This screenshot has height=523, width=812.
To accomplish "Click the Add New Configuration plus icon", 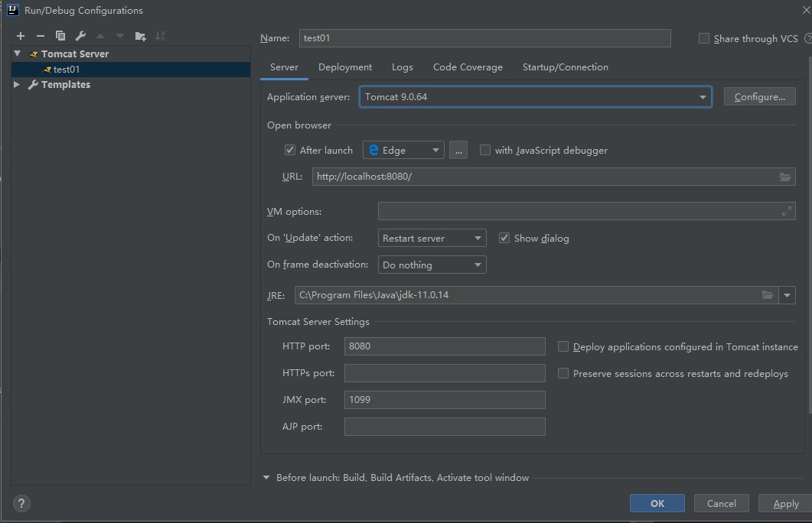I will [21, 36].
